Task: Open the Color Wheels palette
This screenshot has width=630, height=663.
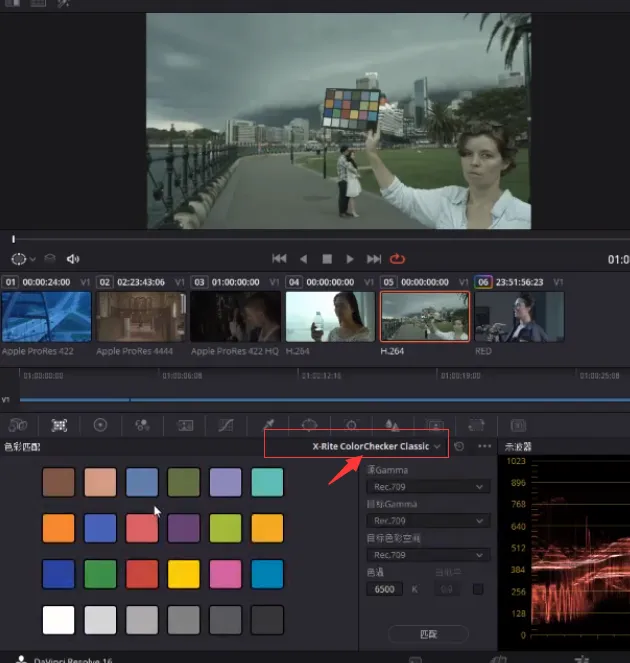Action: tap(100, 425)
